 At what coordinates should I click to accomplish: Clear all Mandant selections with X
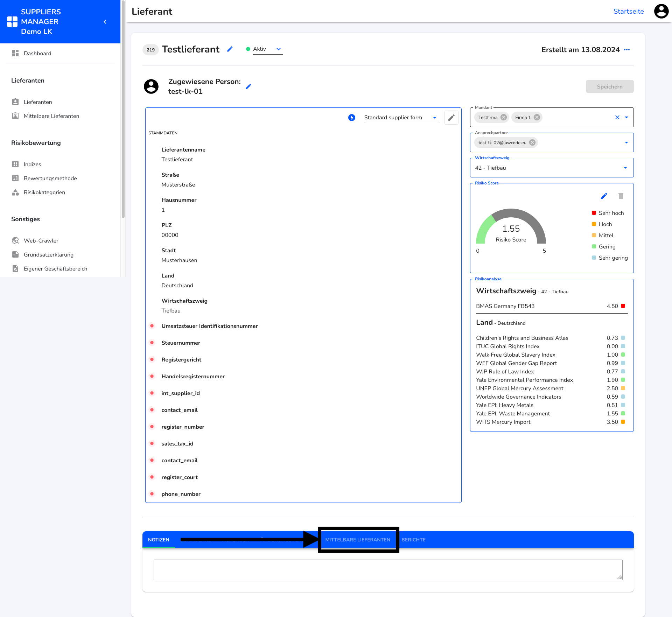[617, 117]
